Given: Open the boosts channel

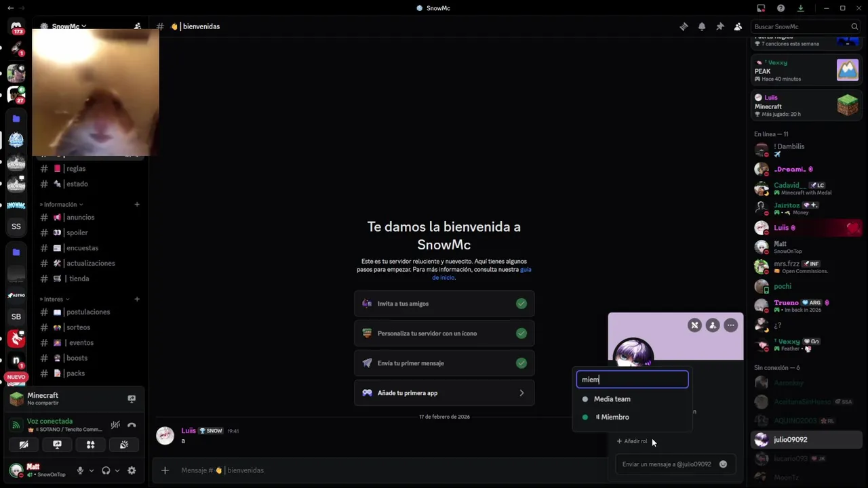Looking at the screenshot, I should point(90,358).
